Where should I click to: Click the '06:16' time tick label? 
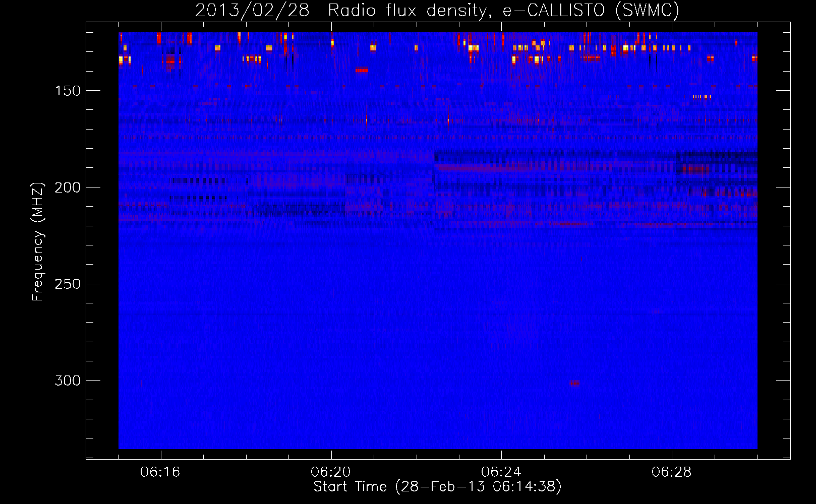point(160,472)
